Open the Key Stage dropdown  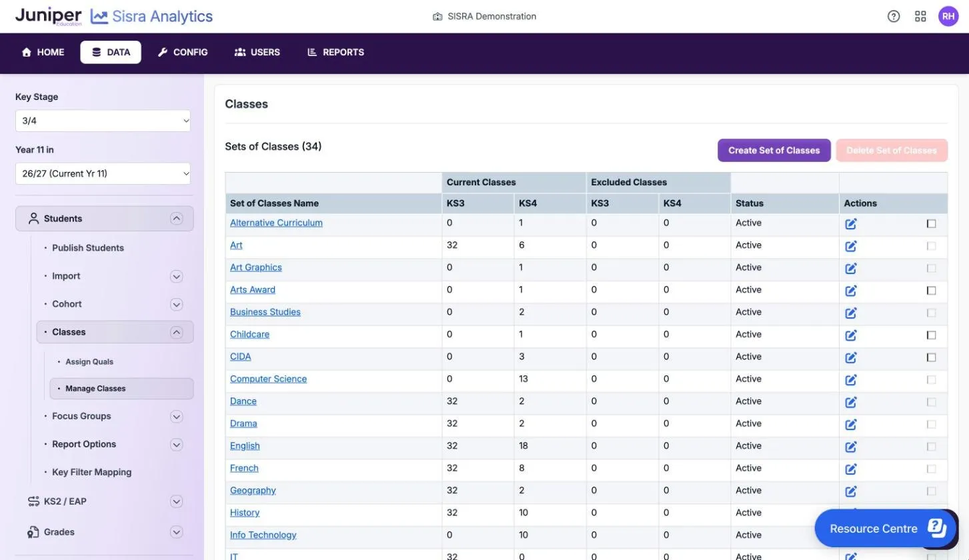coord(103,121)
